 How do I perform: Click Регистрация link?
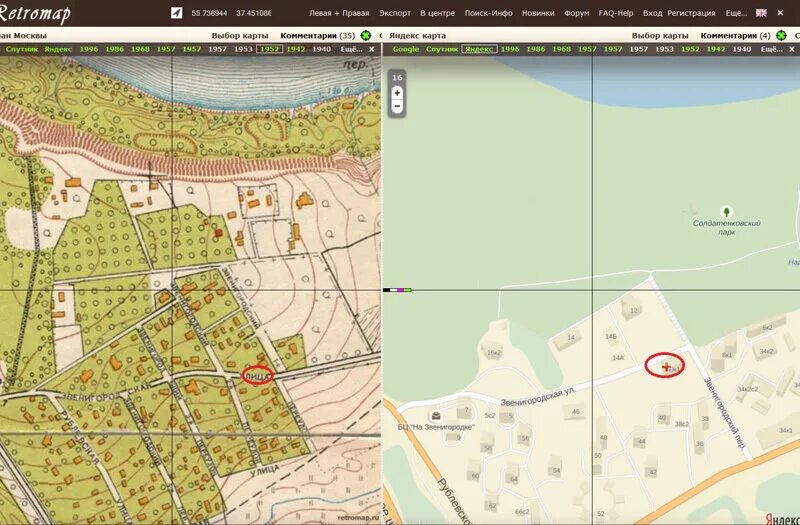[691, 13]
